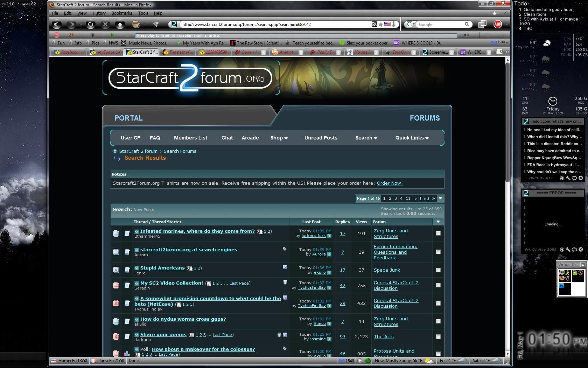This screenshot has height=368, width=588.
Task: Open page jump dropdown next to Last »
Action: click(440, 198)
